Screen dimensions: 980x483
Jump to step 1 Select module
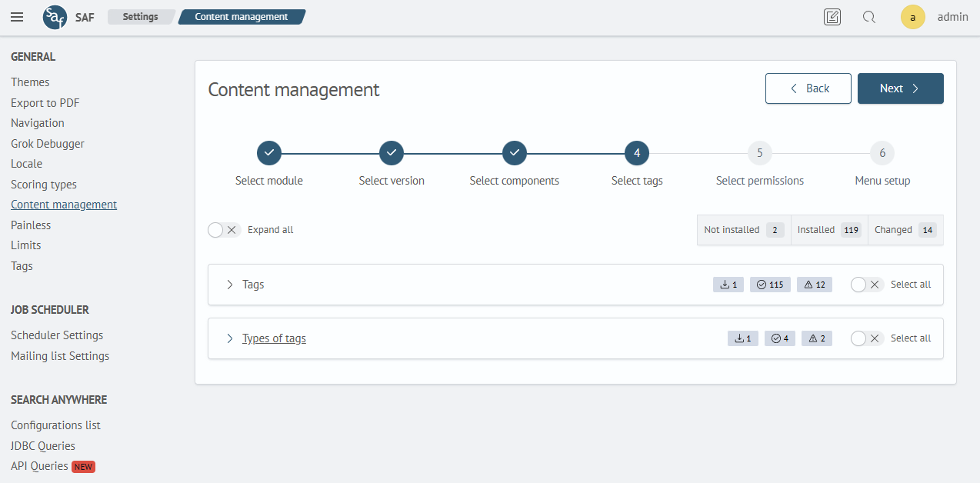click(x=269, y=153)
